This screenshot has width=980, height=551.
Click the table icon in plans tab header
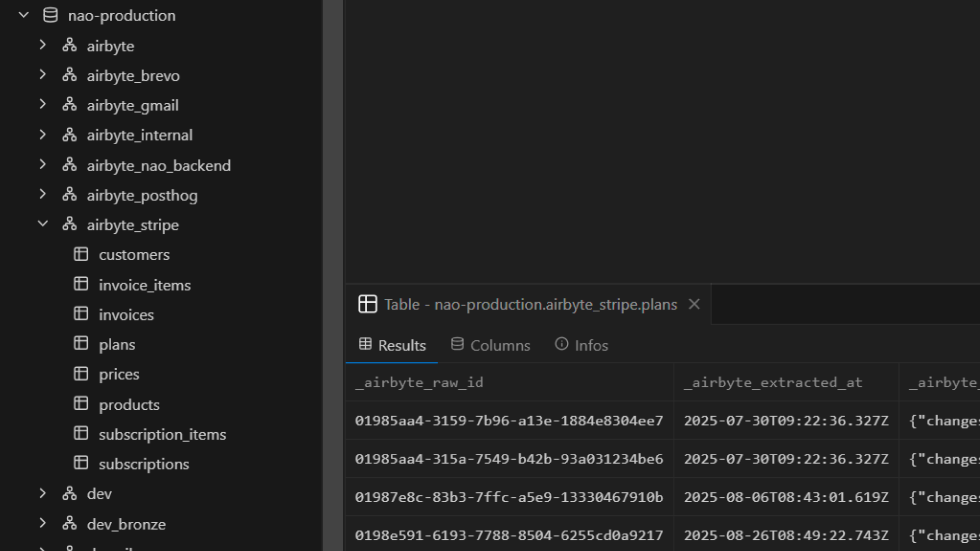pos(367,304)
